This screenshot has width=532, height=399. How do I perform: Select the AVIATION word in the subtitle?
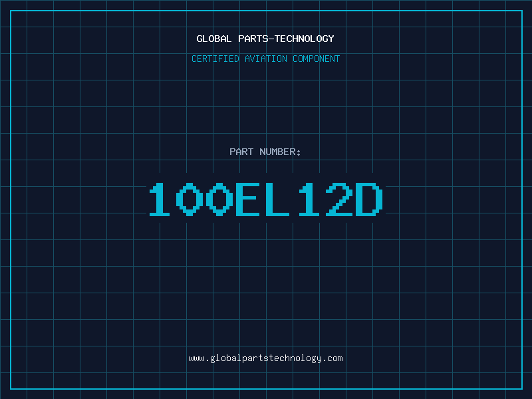(265, 59)
